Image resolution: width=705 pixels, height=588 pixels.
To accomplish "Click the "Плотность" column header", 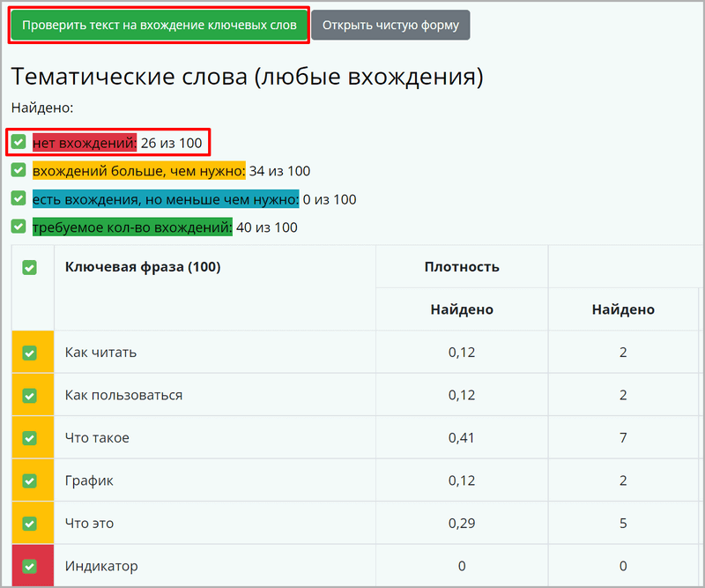I will pyautogui.click(x=462, y=267).
